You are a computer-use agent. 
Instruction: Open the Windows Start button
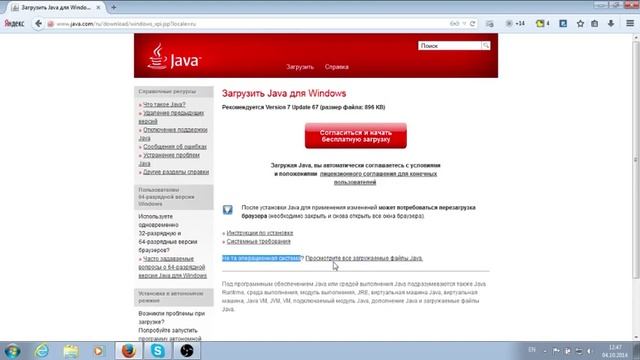point(12,351)
